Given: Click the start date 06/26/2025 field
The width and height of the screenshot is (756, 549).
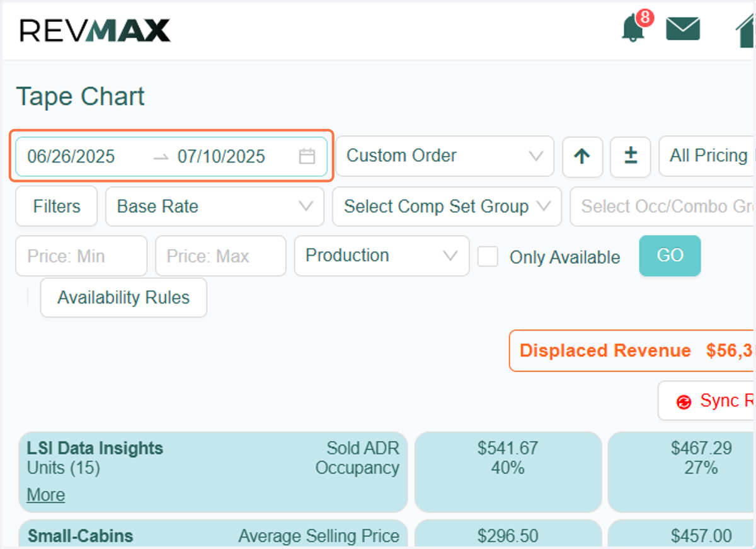Looking at the screenshot, I should click(71, 156).
